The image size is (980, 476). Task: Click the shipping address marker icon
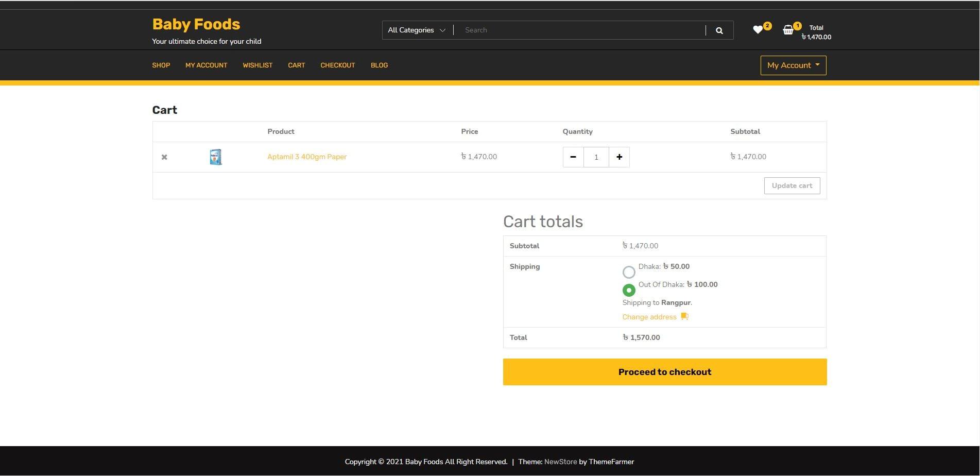[x=684, y=316]
